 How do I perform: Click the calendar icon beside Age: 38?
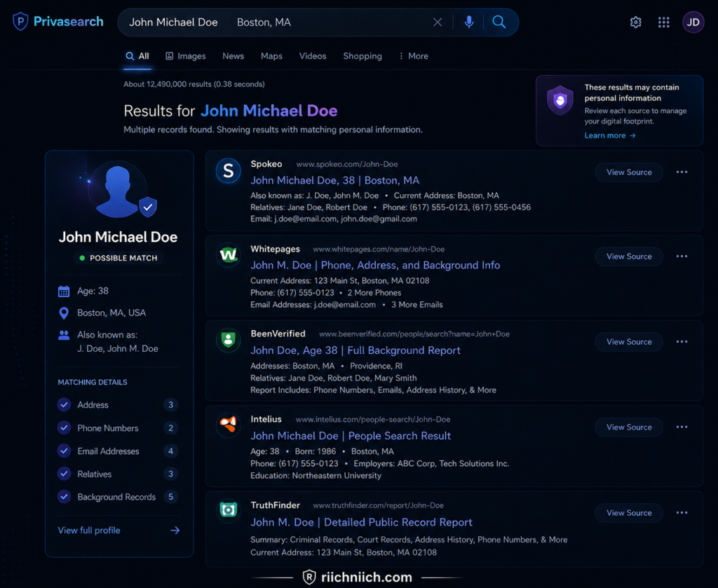[64, 291]
